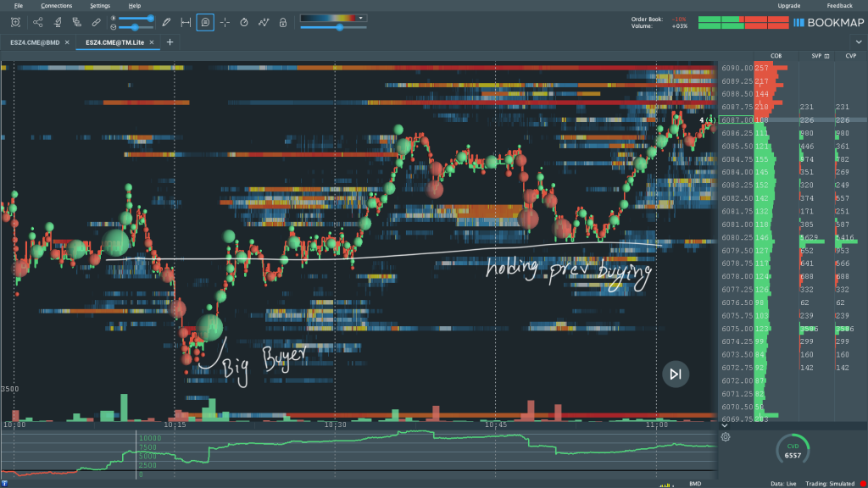868x488 pixels.
Task: Adjust the slider under the heatmap gradient
Action: [339, 27]
